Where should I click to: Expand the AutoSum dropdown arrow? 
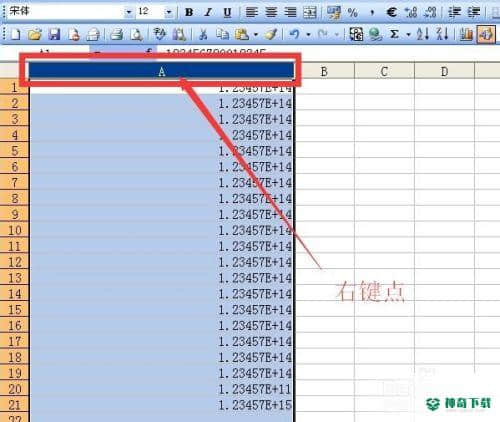coord(408,34)
